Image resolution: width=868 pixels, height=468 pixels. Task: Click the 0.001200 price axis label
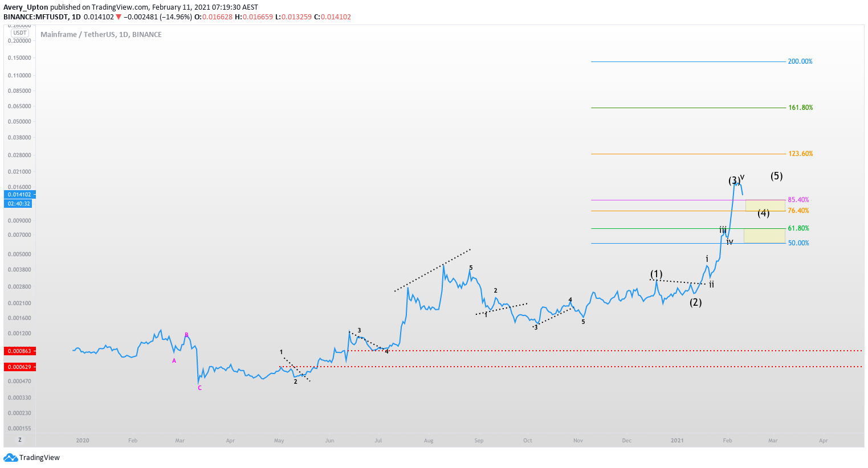(19, 334)
